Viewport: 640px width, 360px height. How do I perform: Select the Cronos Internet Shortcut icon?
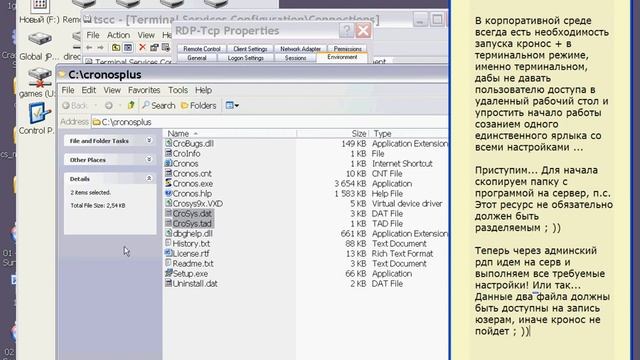pos(168,163)
